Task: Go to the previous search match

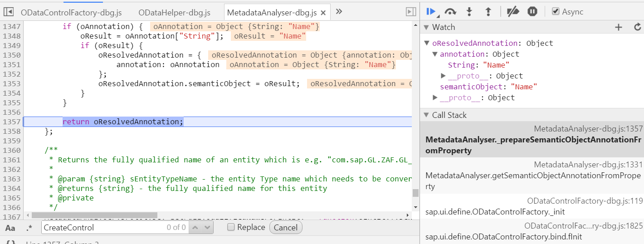Action: tap(196, 228)
